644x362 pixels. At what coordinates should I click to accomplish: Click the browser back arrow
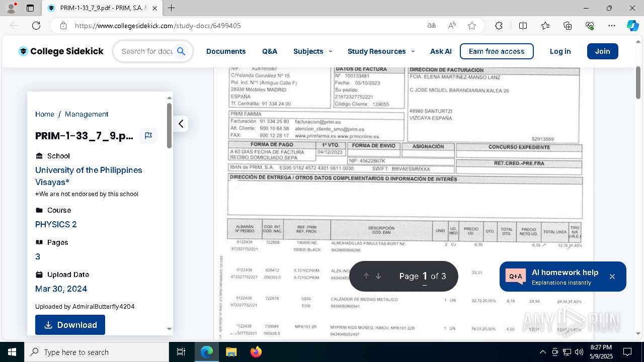(x=14, y=26)
